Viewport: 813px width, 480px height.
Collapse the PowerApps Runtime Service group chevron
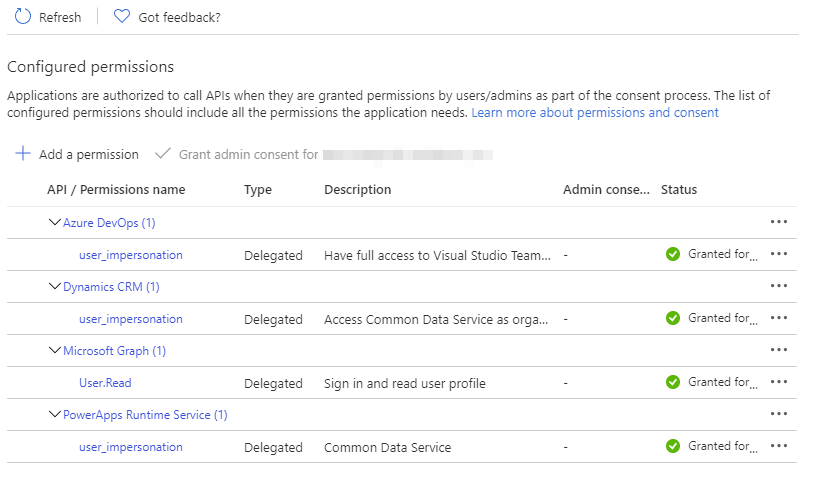[54, 414]
